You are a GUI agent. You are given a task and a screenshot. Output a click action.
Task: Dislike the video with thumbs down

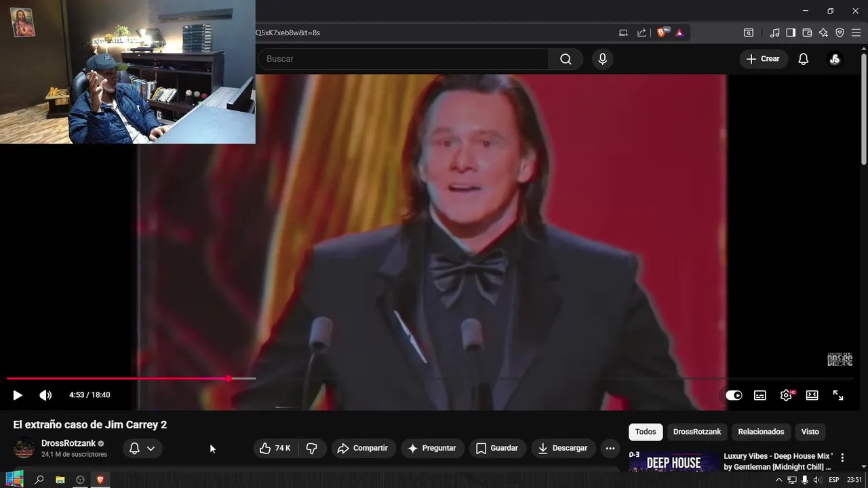tap(312, 448)
